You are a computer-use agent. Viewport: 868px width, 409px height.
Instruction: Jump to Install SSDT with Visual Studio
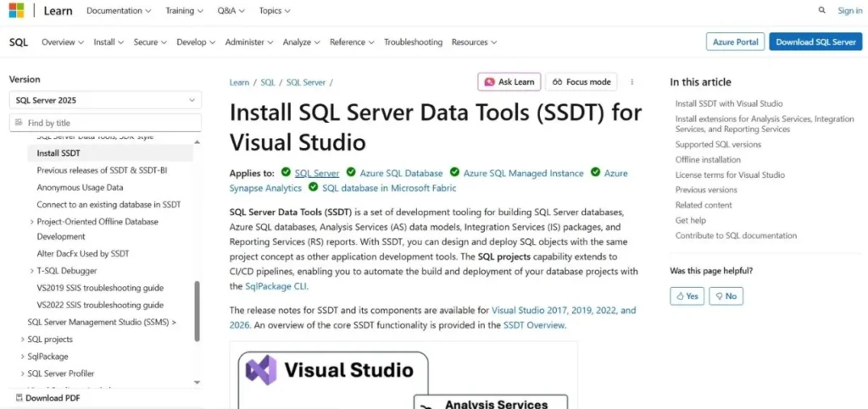pos(729,103)
